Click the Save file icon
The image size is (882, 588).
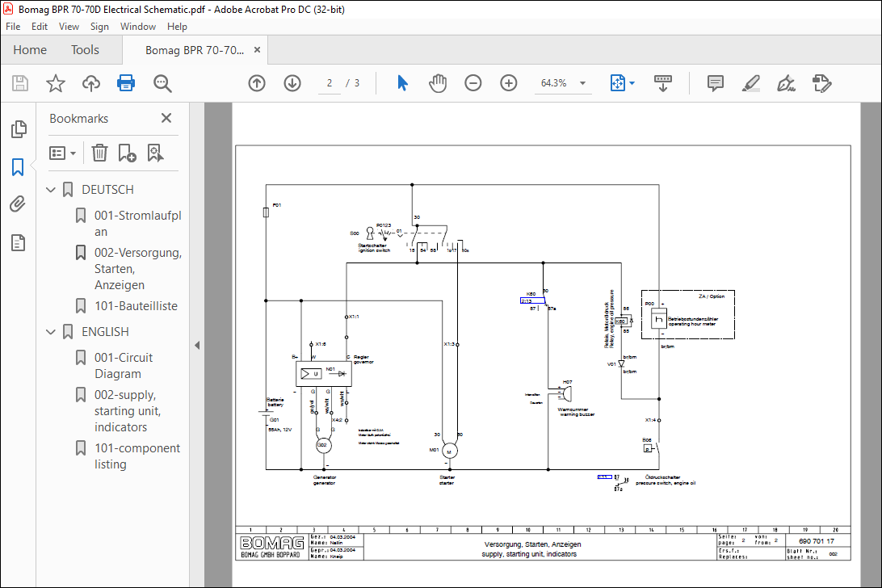20,83
